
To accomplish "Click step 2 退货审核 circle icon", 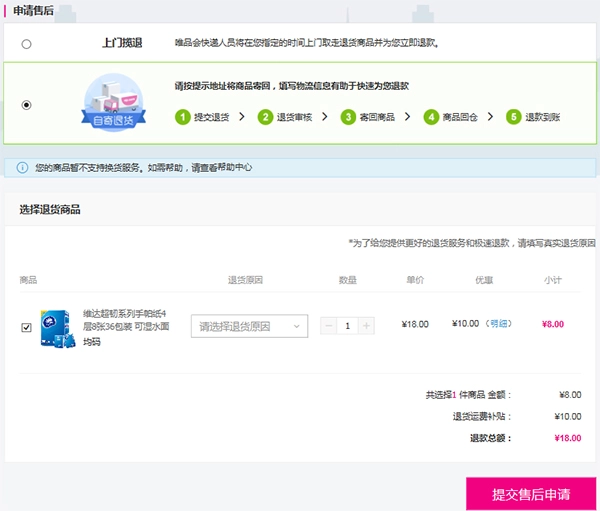I will click(266, 117).
